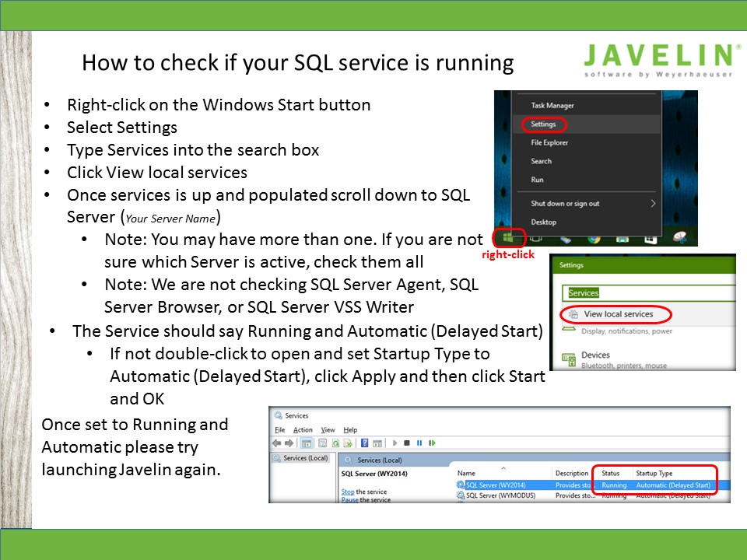The width and height of the screenshot is (747, 560).
Task: Click the Pause Service toolbar icon
Action: point(419,443)
